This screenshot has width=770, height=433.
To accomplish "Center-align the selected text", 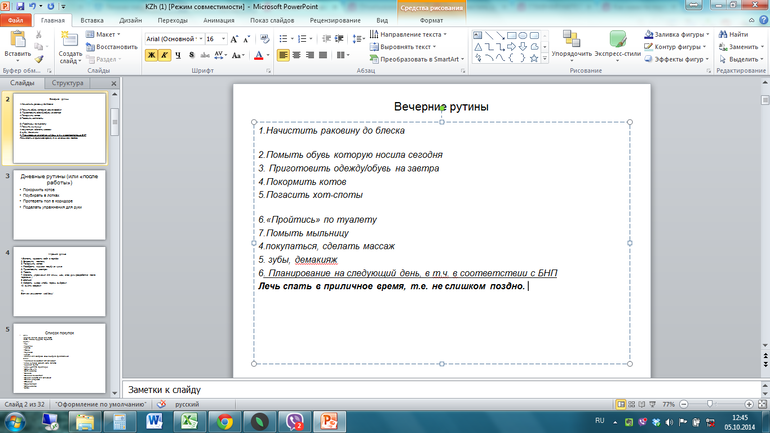I will click(297, 55).
